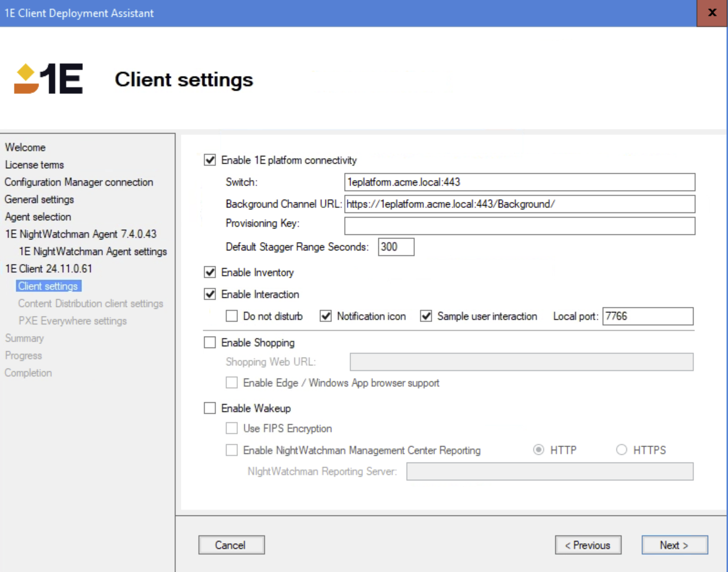Click the Shopping Web URL field
The image size is (728, 572).
521,362
